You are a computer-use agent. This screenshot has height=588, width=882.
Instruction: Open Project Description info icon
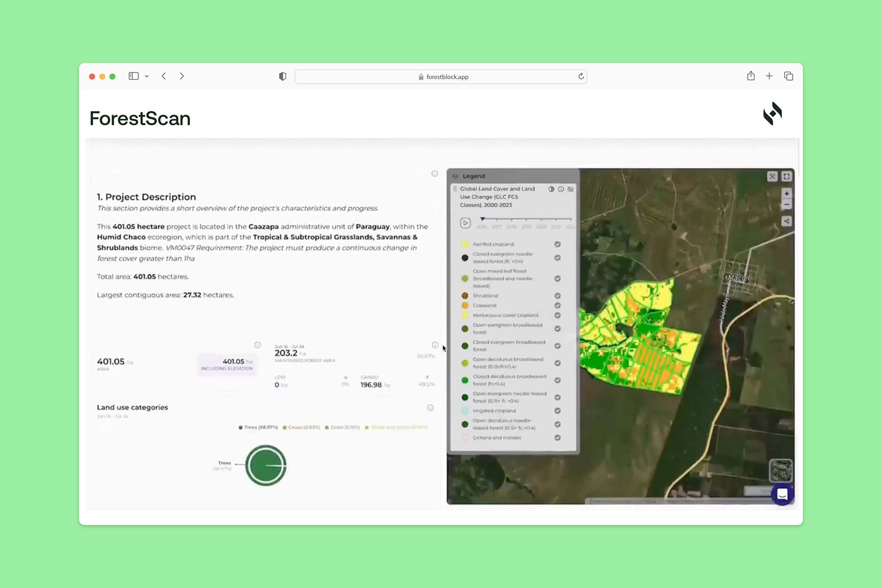[434, 174]
